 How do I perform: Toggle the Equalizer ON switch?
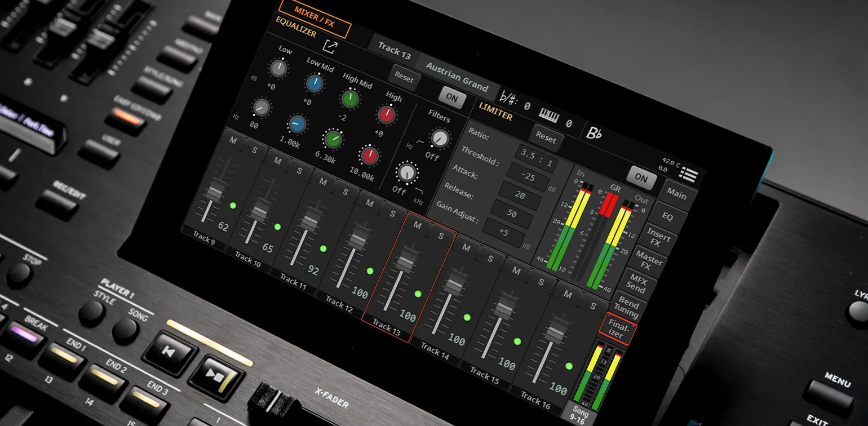(x=451, y=97)
